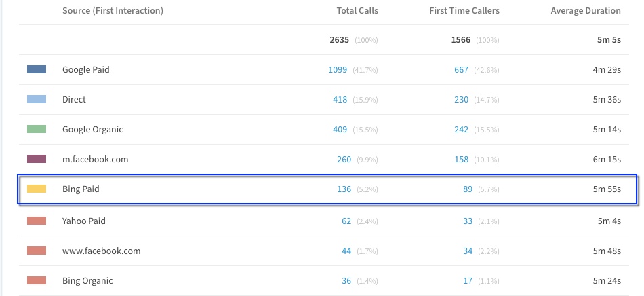Click the Yahoo Paid red swatch

[37, 221]
